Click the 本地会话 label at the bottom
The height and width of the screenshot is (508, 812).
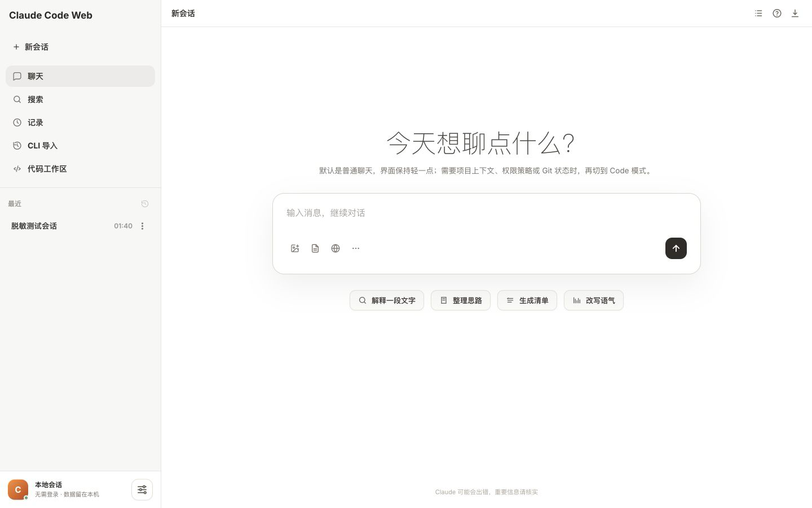click(x=48, y=485)
